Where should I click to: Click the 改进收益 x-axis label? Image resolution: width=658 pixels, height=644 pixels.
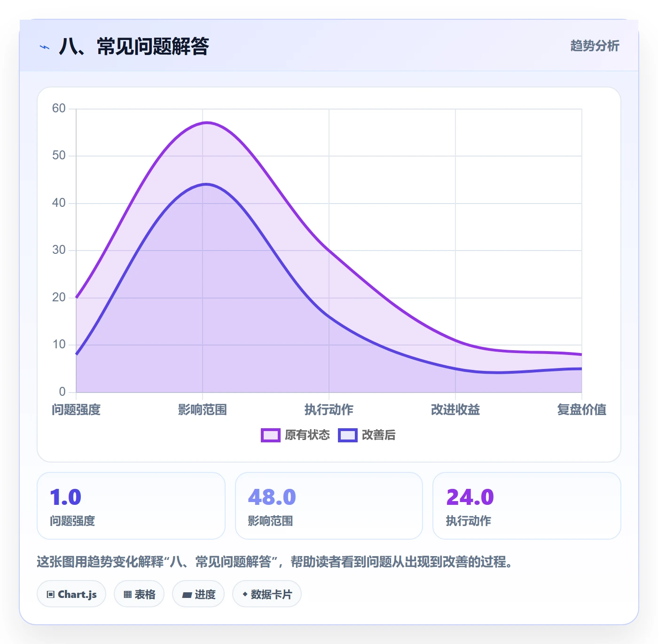pos(455,410)
